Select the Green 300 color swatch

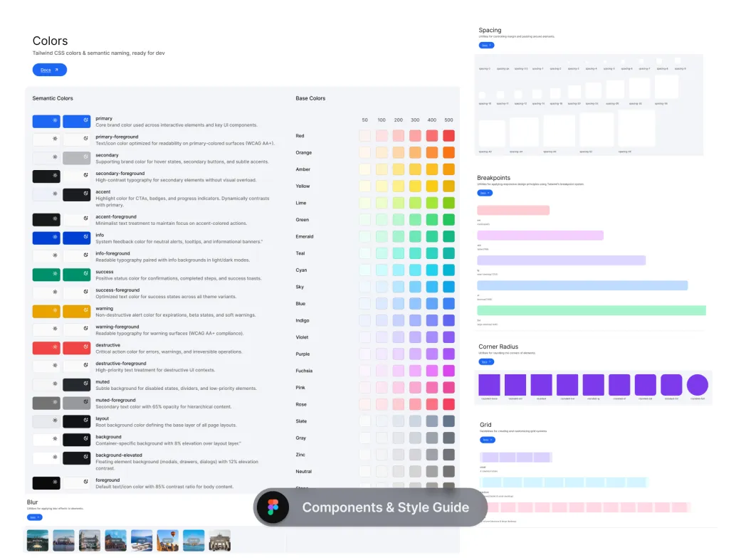coord(416,219)
